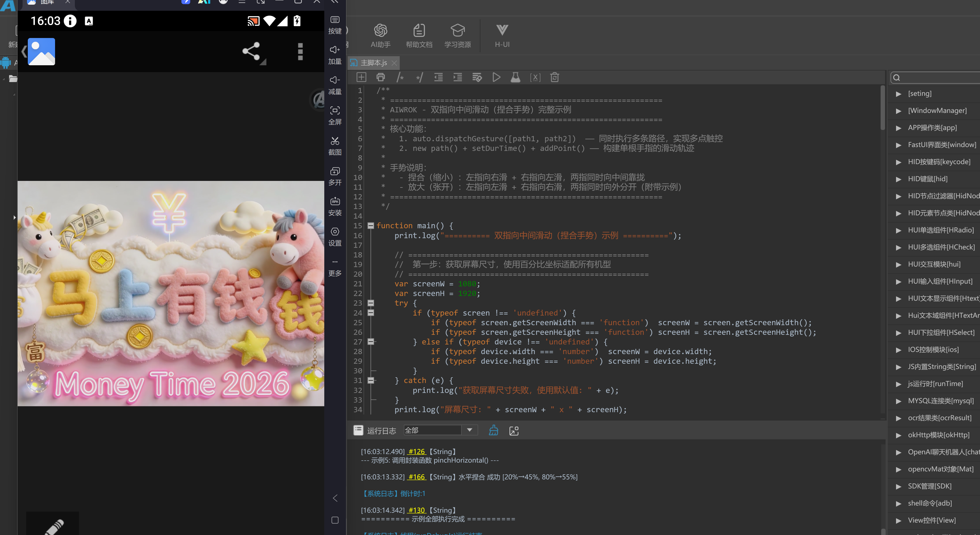This screenshot has height=535, width=980.
Task: Click the comment-out /* icon
Action: click(400, 77)
